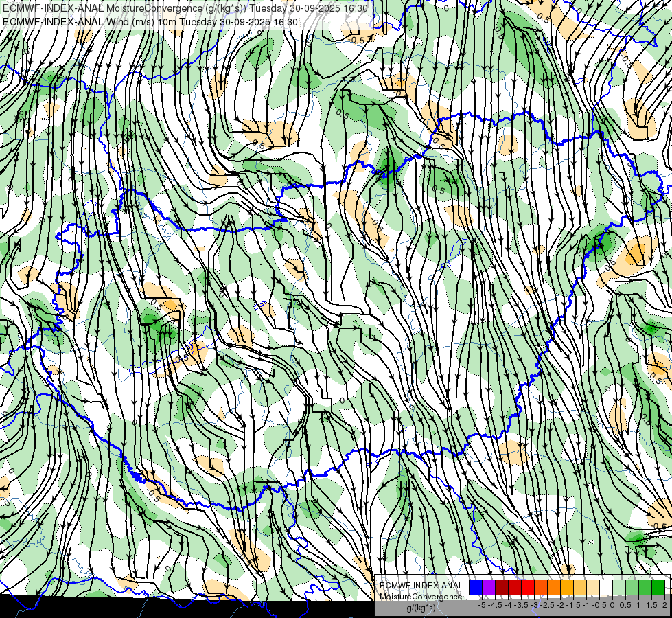Select the purple swatch in the color legend
Viewport: 672px width, 618px height.
488,588
